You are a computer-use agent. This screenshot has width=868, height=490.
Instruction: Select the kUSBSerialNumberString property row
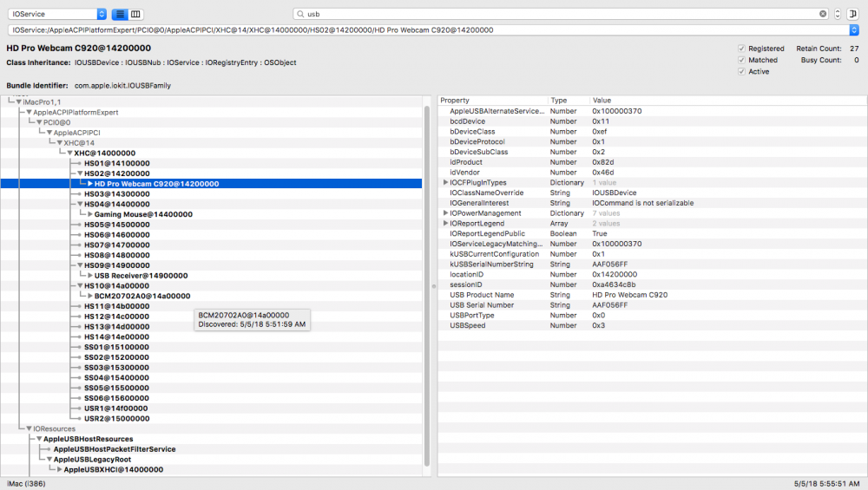pyautogui.click(x=652, y=265)
